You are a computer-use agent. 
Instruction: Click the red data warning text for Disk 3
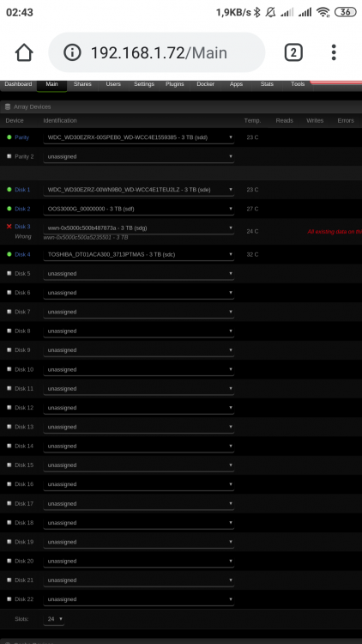point(335,232)
